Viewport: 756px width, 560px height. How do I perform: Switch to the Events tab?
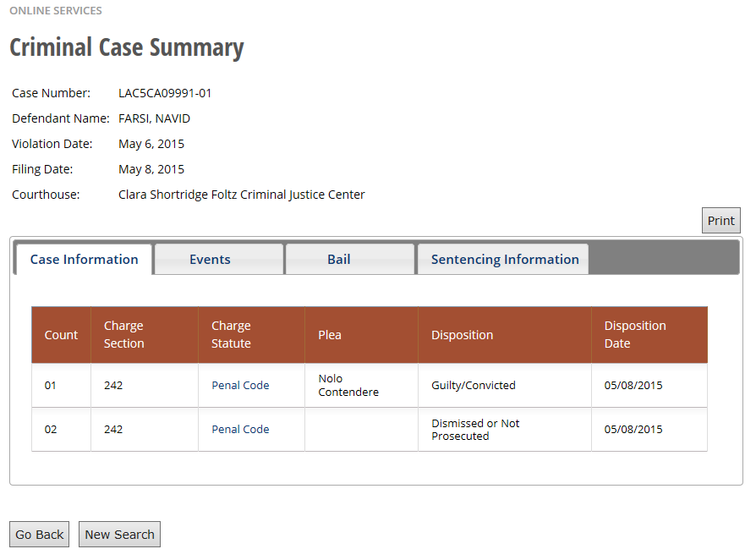tap(219, 260)
